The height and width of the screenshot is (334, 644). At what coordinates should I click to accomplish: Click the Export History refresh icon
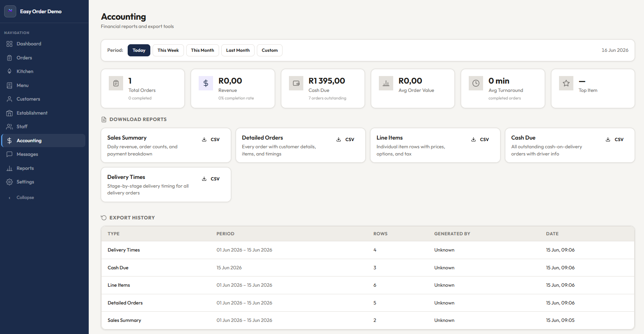104,218
